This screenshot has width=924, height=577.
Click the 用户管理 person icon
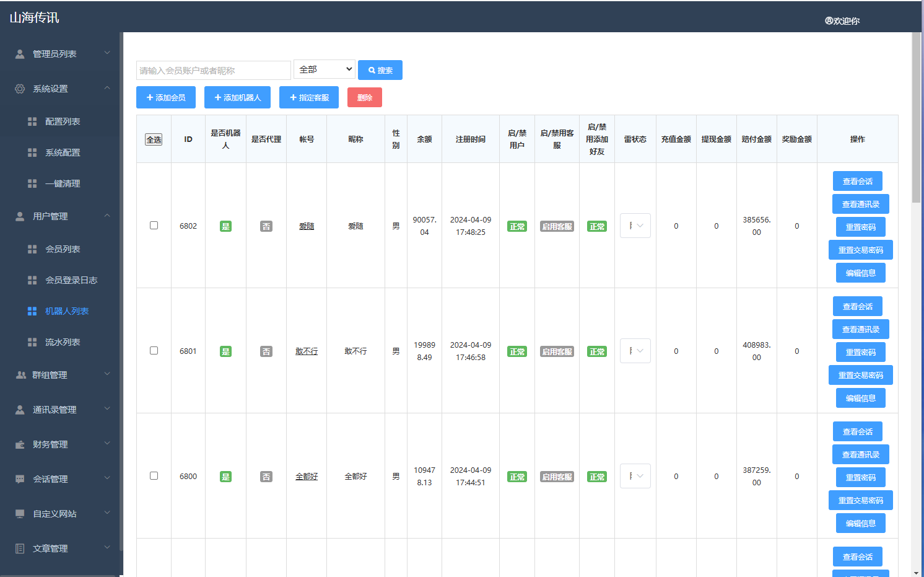pyautogui.click(x=20, y=216)
